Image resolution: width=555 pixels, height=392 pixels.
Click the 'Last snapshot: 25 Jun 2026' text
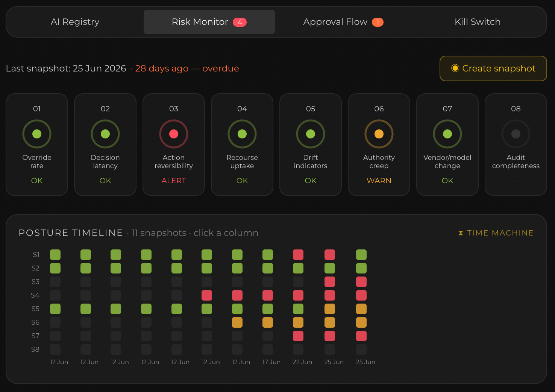[x=66, y=68]
